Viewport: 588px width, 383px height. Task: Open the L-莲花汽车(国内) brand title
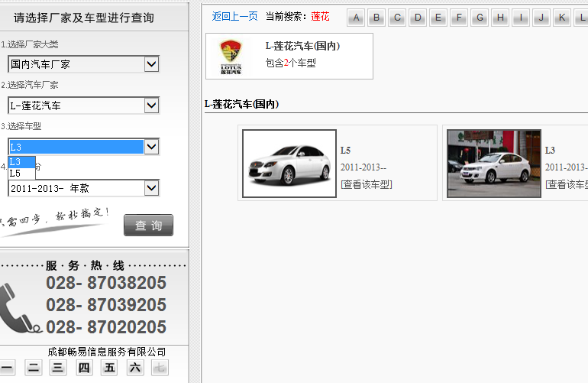[302, 46]
